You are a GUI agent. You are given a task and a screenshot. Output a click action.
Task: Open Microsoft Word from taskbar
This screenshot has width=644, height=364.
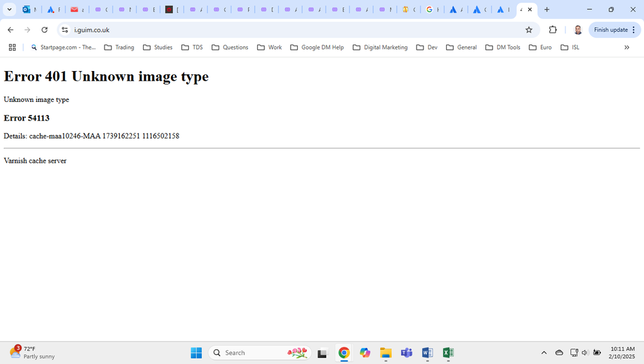427,353
